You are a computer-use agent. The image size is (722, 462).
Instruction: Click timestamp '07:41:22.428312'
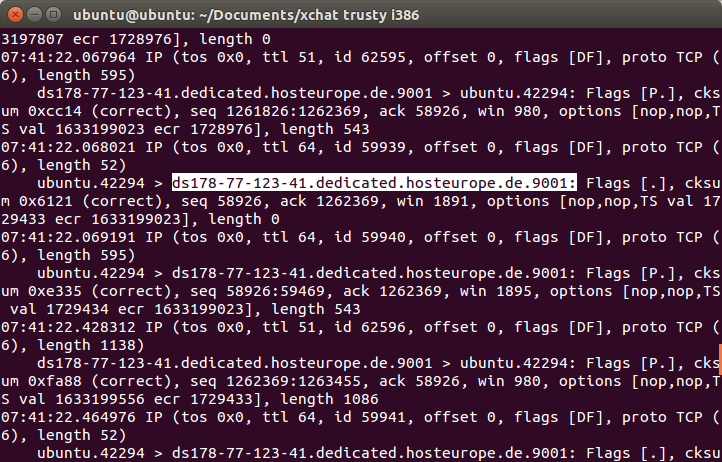tap(68, 327)
